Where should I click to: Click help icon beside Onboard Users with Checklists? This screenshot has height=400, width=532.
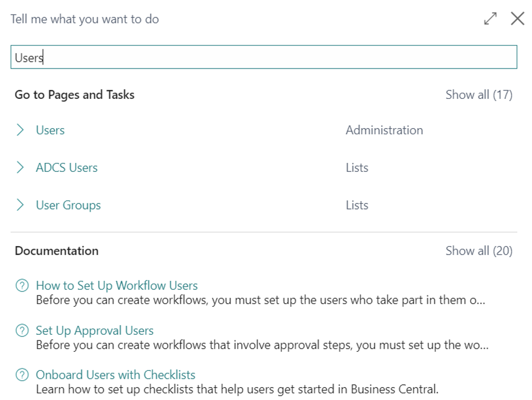pos(21,375)
